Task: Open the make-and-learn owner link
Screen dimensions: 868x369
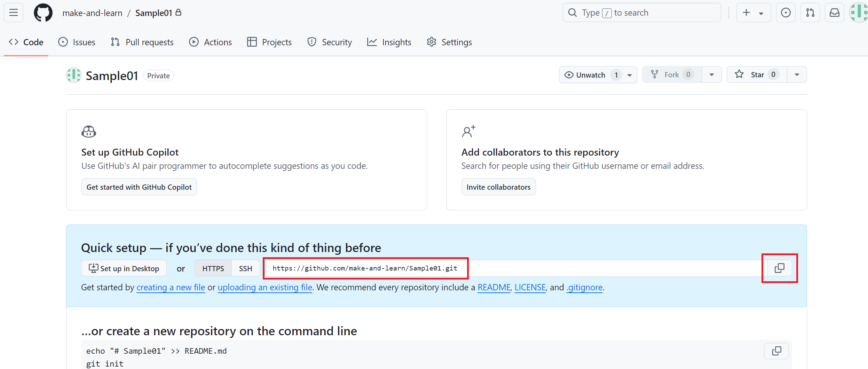Action: coord(92,13)
